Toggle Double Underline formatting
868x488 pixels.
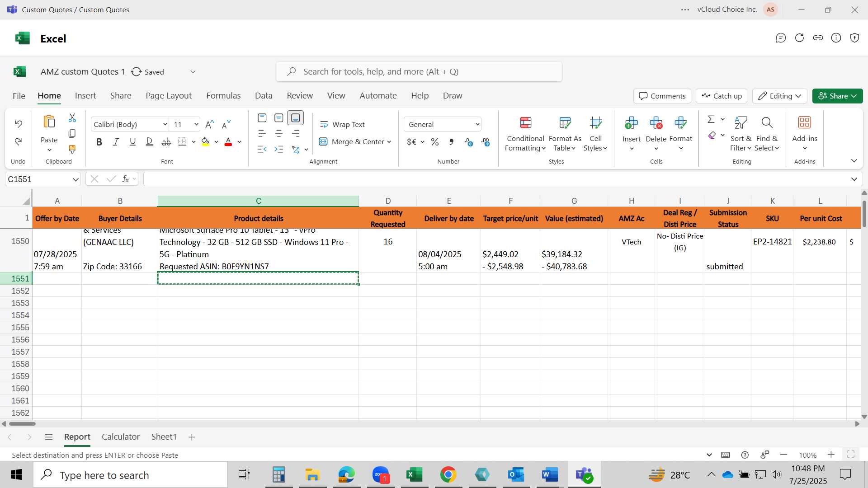(x=149, y=142)
